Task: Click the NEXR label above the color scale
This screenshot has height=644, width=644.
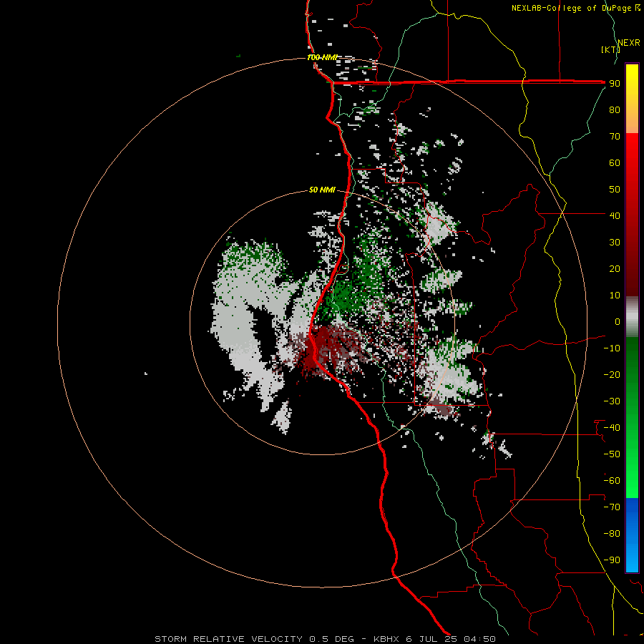Action: [628, 43]
